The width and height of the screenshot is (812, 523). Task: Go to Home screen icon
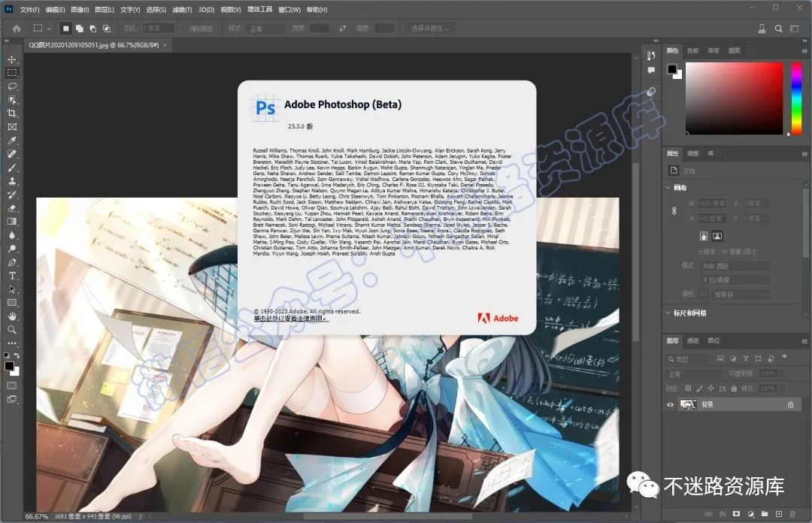click(17, 29)
